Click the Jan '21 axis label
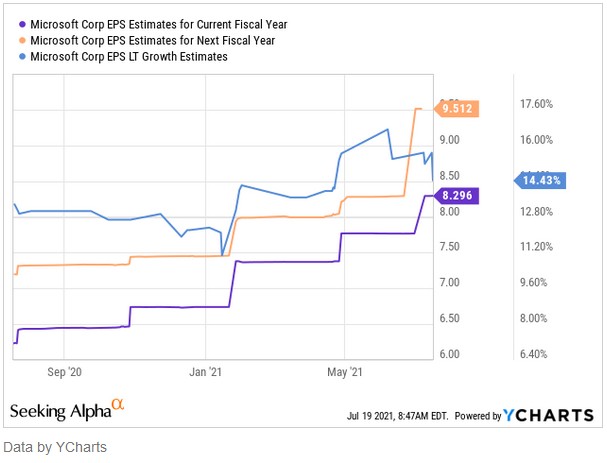The height and width of the screenshot is (463, 607). tap(205, 372)
